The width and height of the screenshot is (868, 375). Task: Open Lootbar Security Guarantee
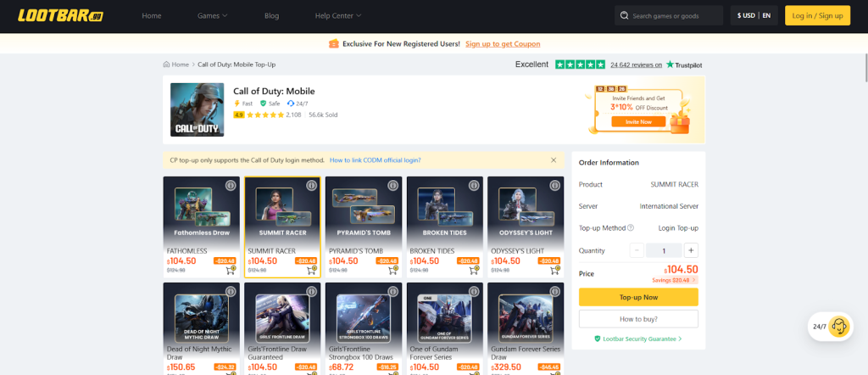click(x=638, y=339)
